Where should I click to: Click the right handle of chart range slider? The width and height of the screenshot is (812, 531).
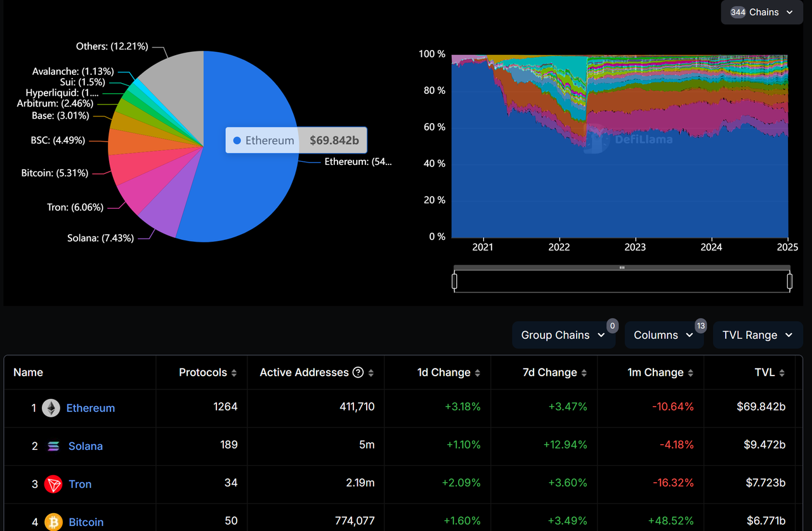(790, 281)
